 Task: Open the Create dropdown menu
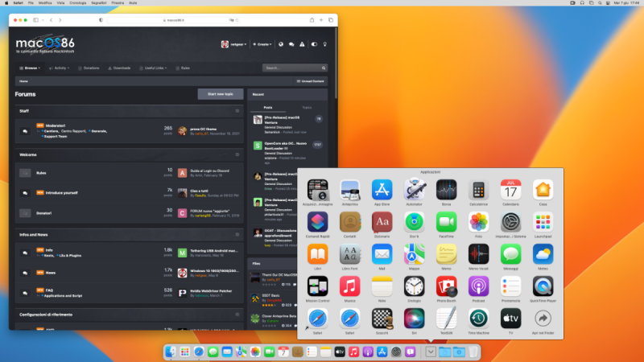(262, 44)
